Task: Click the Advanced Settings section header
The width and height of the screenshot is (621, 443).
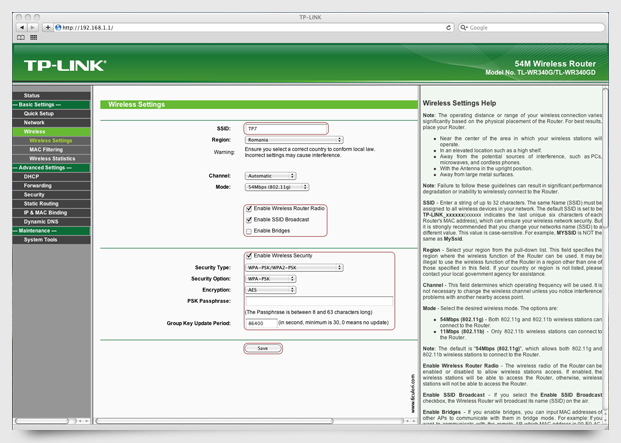Action: (51, 168)
